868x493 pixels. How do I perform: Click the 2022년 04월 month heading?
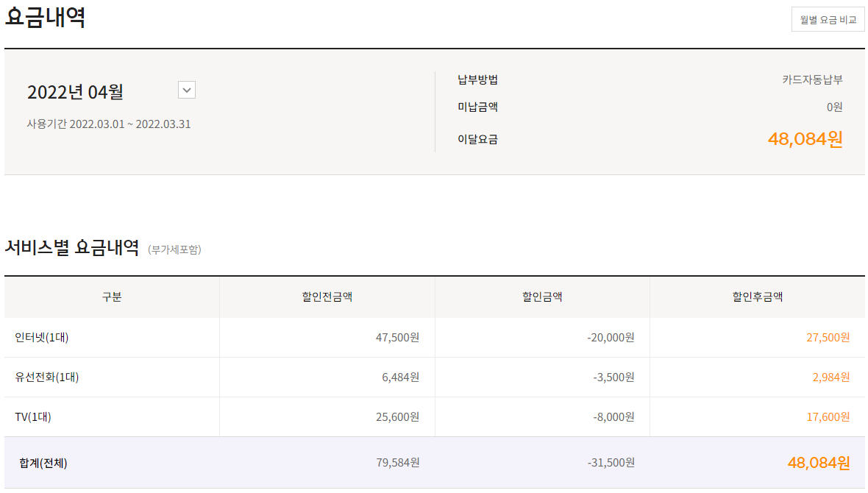click(75, 92)
